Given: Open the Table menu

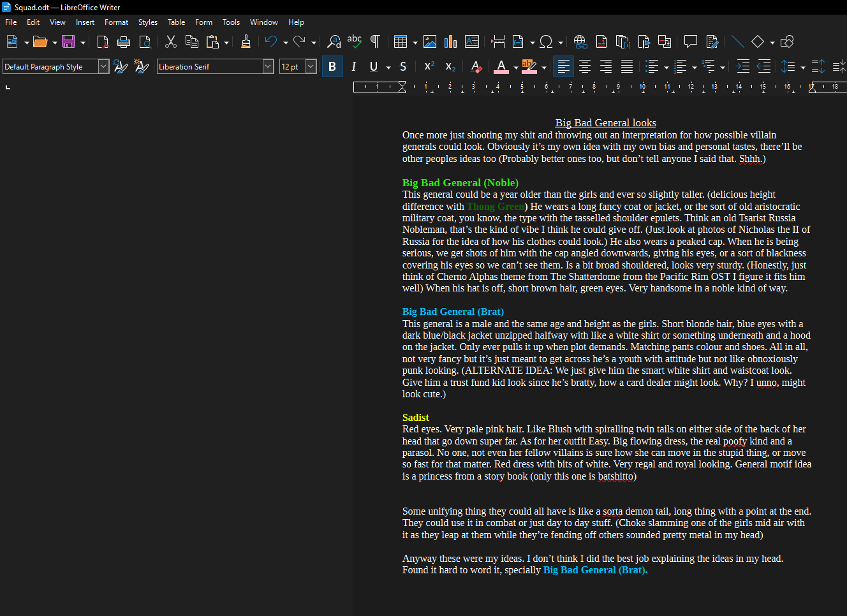Looking at the screenshot, I should 176,22.
